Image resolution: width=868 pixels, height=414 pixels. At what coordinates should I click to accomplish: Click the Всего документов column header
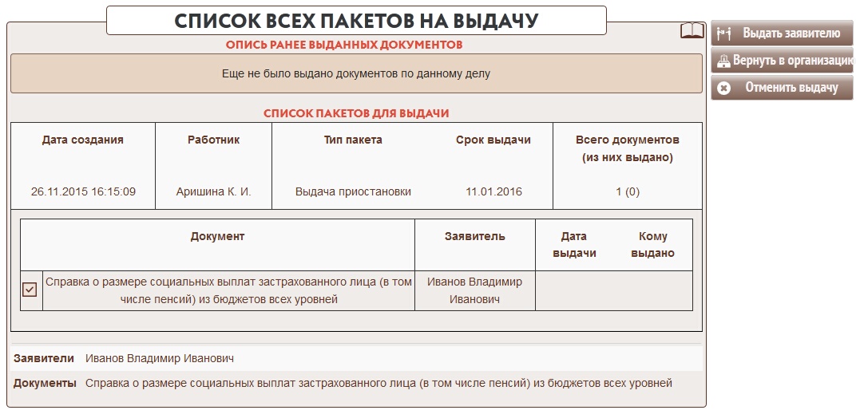pyautogui.click(x=627, y=148)
